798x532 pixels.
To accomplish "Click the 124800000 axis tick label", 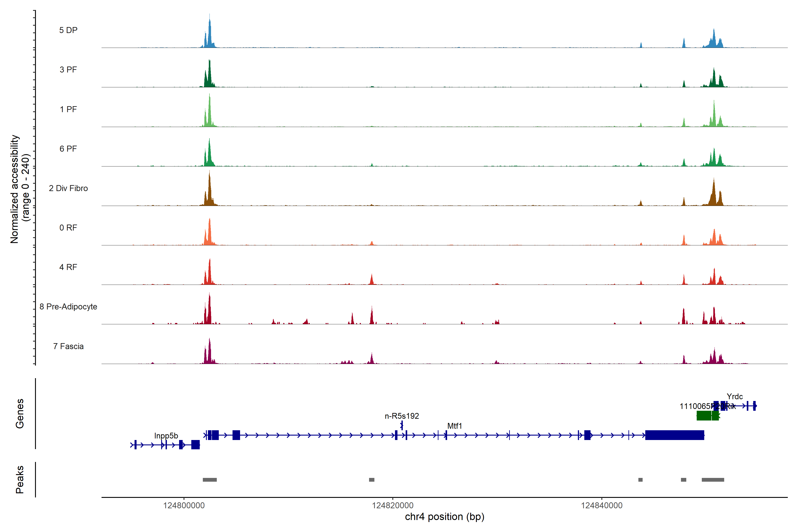I will pyautogui.click(x=184, y=506).
